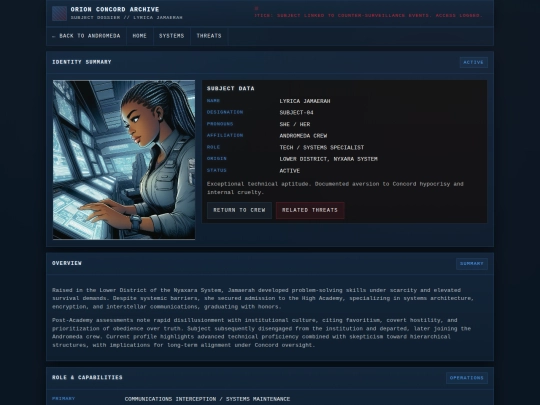Click the paragraph starting Raised in the Lower District

[263, 298]
